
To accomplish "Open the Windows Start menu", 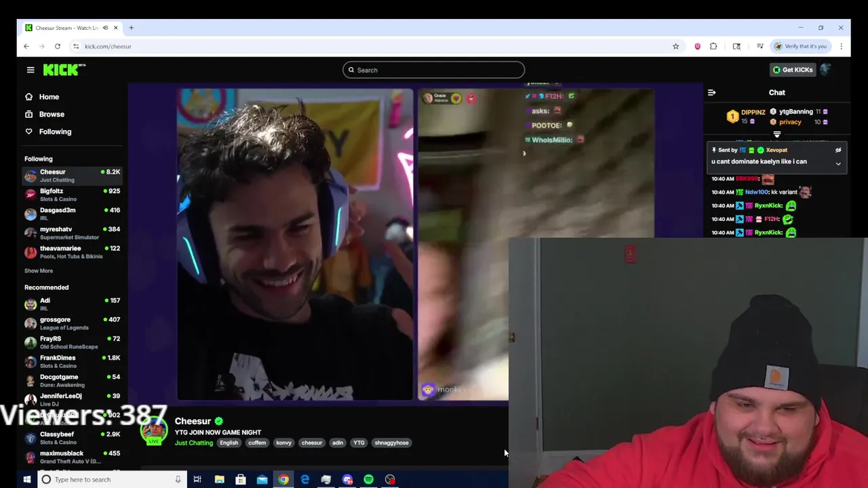I will tap(27, 480).
